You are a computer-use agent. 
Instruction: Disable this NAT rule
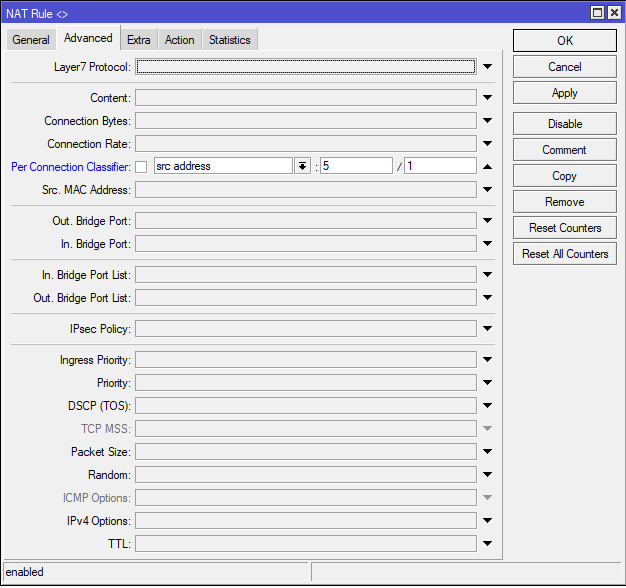565,124
